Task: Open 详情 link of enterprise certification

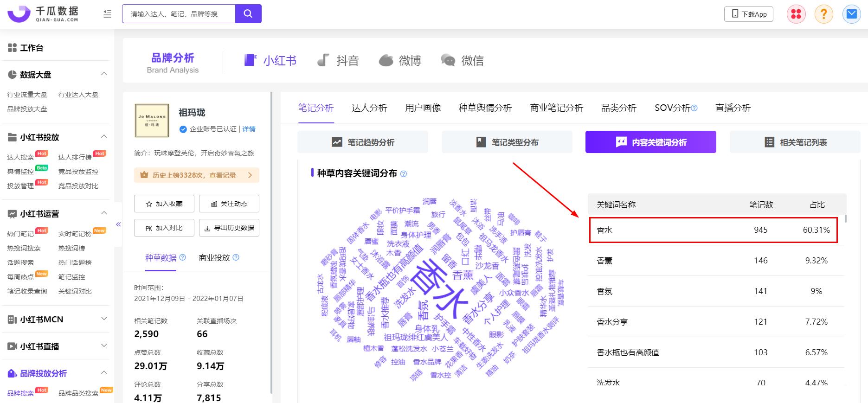Action: tap(249, 129)
